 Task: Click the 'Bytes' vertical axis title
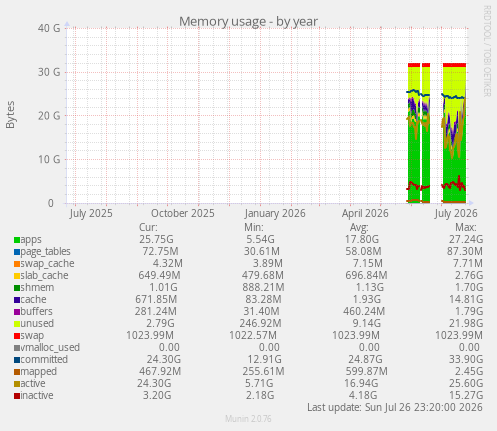click(x=10, y=115)
